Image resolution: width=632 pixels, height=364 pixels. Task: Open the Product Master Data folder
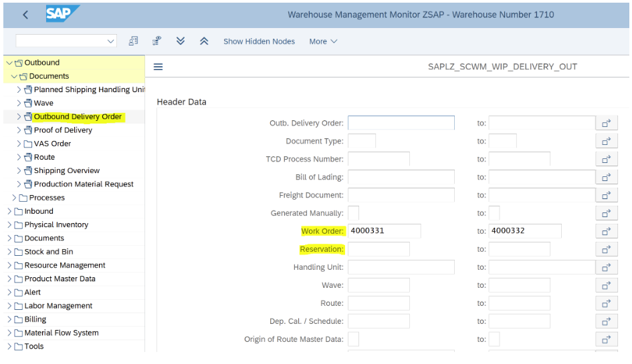click(x=60, y=279)
